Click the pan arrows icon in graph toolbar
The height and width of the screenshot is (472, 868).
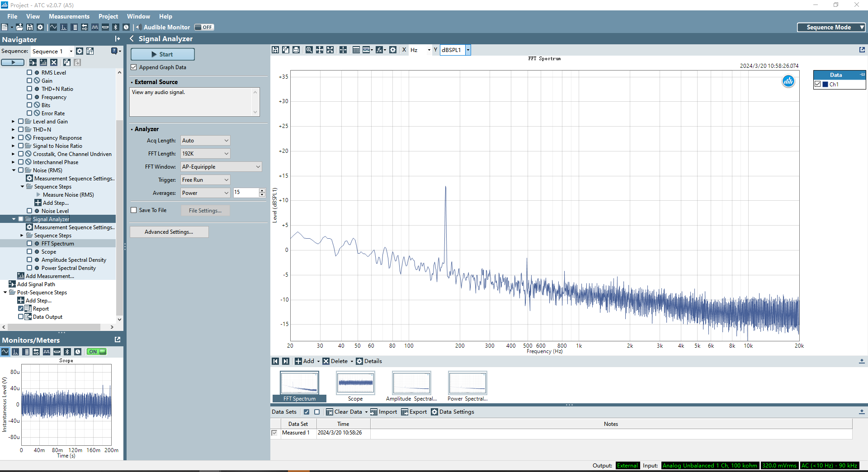click(320, 50)
